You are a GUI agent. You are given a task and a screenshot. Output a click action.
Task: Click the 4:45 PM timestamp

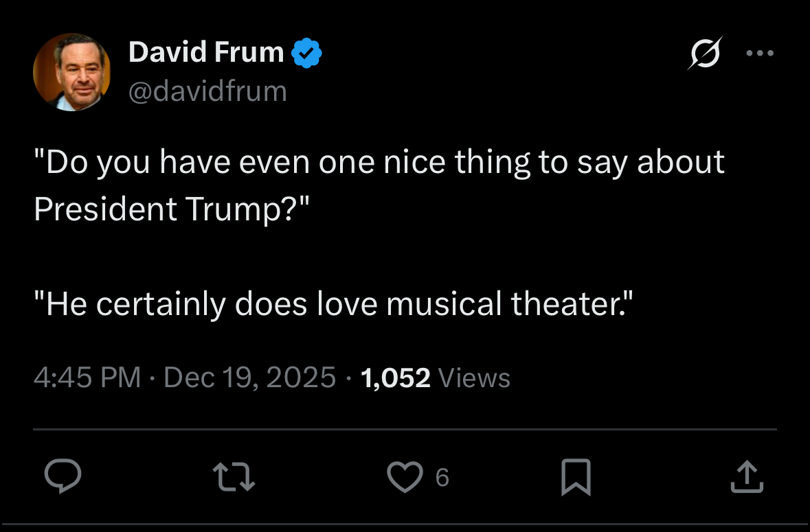pos(87,378)
